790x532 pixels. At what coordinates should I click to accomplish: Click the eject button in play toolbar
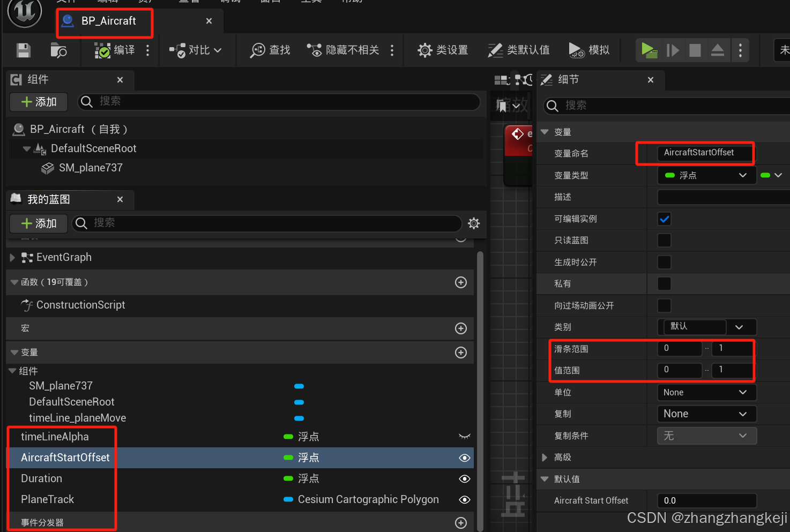point(718,50)
